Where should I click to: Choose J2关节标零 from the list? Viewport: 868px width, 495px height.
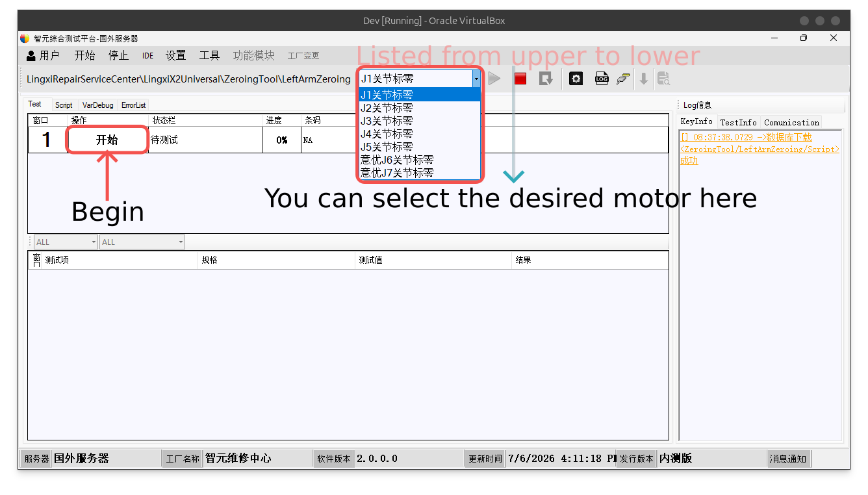(419, 108)
